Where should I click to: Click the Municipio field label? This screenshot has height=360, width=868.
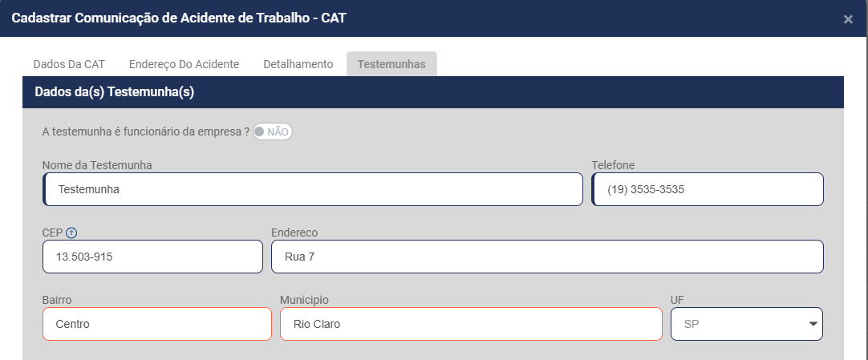click(x=304, y=300)
